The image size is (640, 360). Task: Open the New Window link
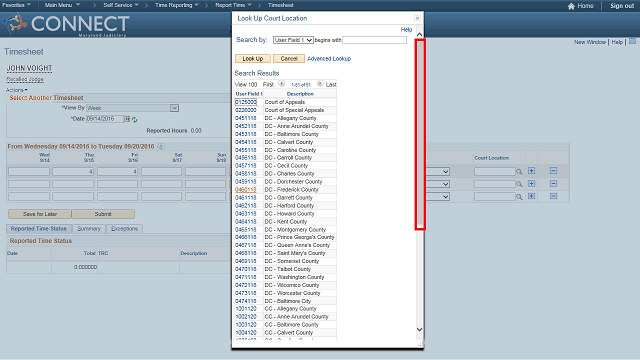click(590, 42)
